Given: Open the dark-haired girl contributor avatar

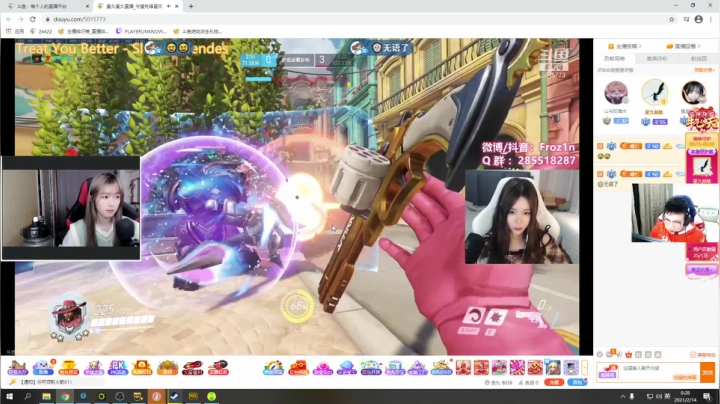Looking at the screenshot, I should [693, 93].
